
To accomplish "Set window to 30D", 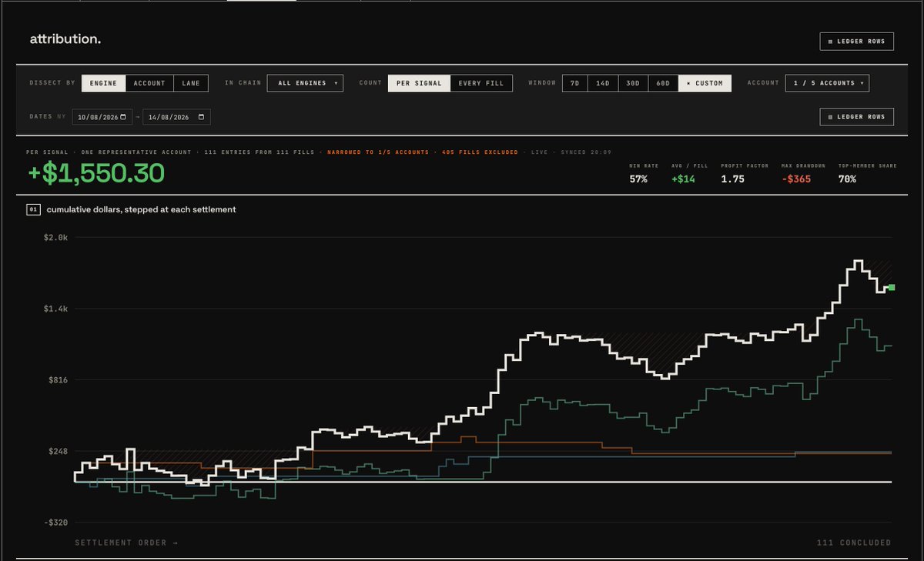I will tap(632, 83).
